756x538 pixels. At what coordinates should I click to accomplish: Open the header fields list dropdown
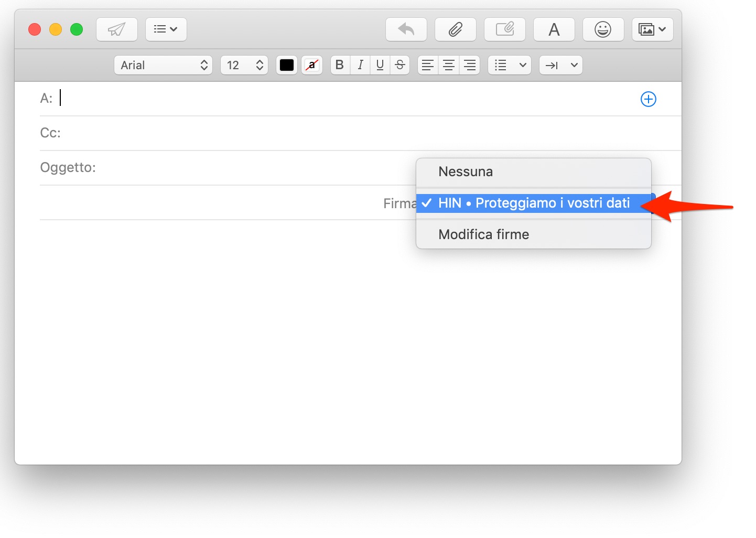[x=166, y=29]
